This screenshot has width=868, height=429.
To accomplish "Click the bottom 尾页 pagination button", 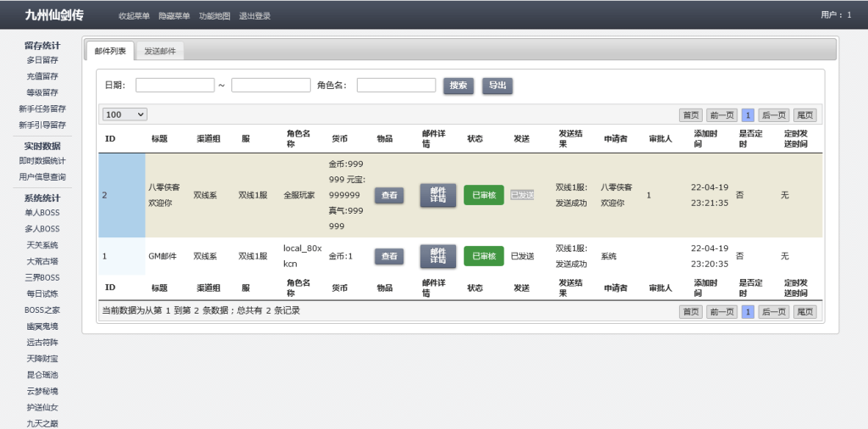I will tap(805, 312).
